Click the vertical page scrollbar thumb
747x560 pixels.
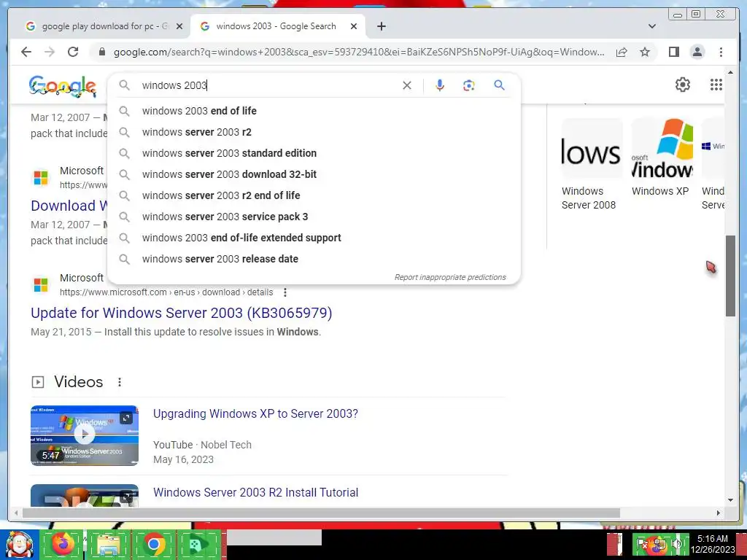click(730, 276)
